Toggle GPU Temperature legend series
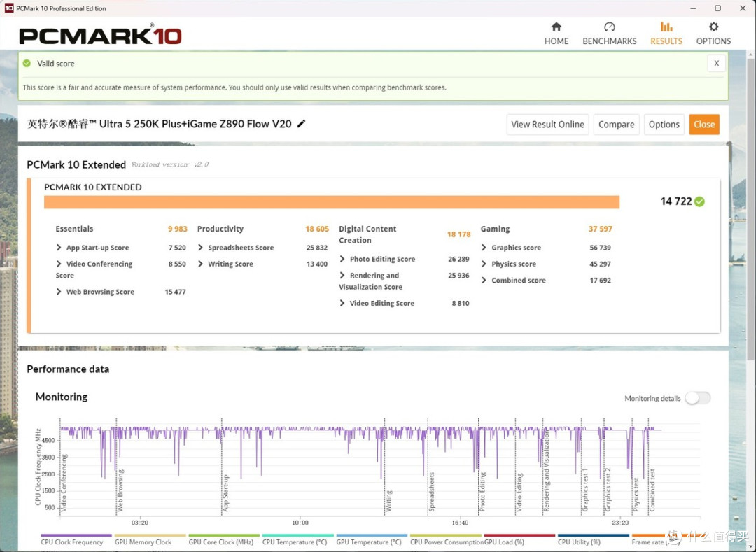The height and width of the screenshot is (552, 756). pos(369,542)
